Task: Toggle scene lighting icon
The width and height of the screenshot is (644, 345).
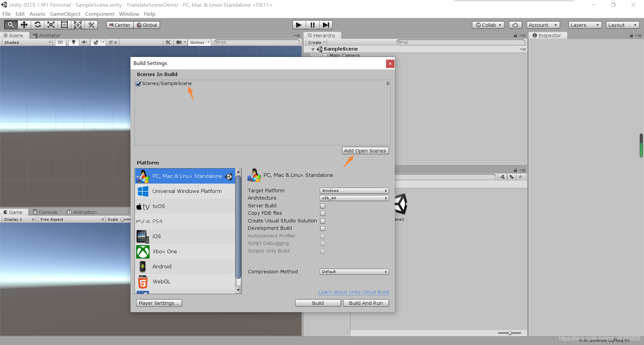Action: click(x=73, y=43)
